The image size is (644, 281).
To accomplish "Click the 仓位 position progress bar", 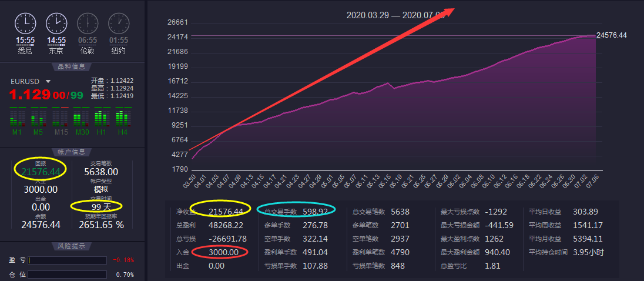I will click(x=68, y=275).
